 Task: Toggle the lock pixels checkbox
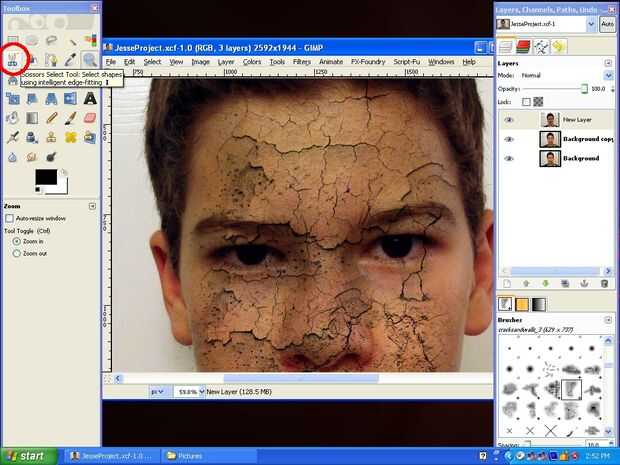[x=526, y=102]
